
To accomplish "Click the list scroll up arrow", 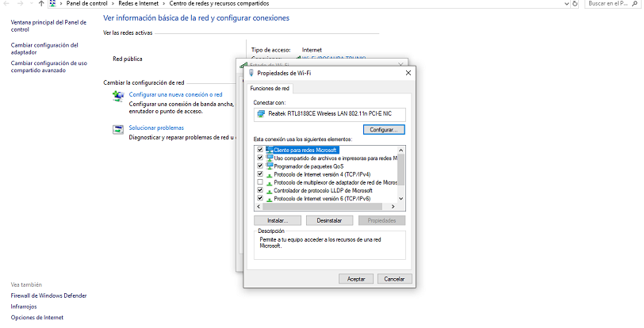I will pyautogui.click(x=401, y=151).
